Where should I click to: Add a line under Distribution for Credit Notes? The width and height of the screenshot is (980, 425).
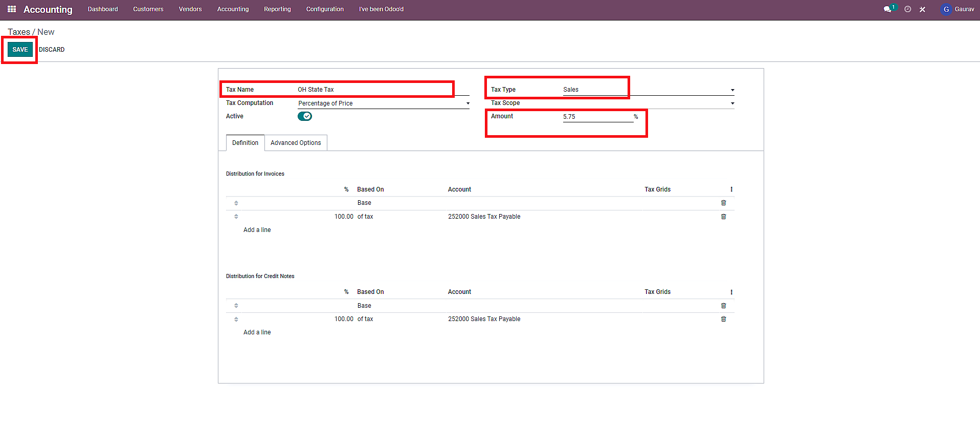[257, 332]
